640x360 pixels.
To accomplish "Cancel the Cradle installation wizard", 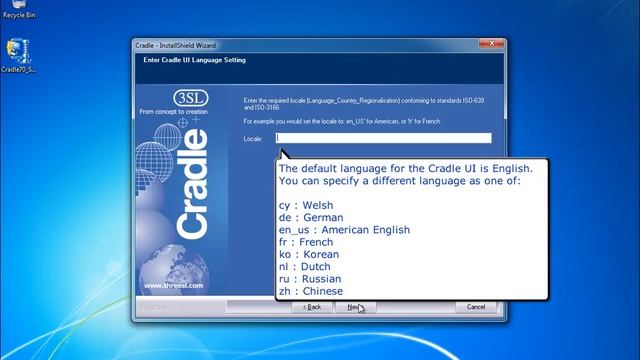I will [x=476, y=307].
